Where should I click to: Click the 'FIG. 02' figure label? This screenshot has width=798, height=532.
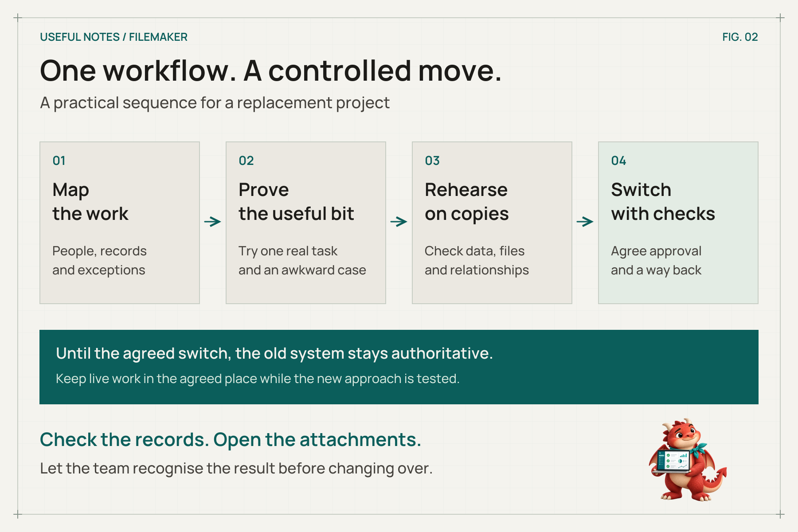pyautogui.click(x=740, y=37)
